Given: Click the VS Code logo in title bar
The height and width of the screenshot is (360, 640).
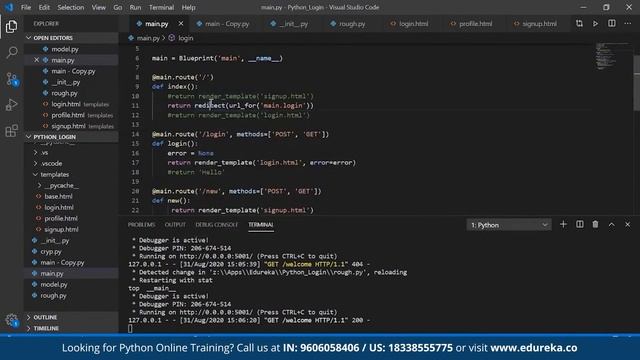Looking at the screenshot, I should (x=9, y=7).
